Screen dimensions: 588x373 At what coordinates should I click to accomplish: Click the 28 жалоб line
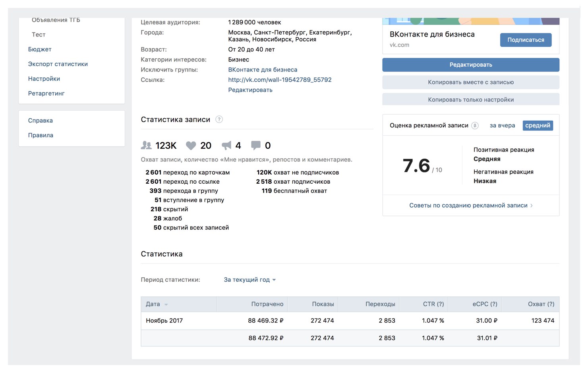click(168, 218)
